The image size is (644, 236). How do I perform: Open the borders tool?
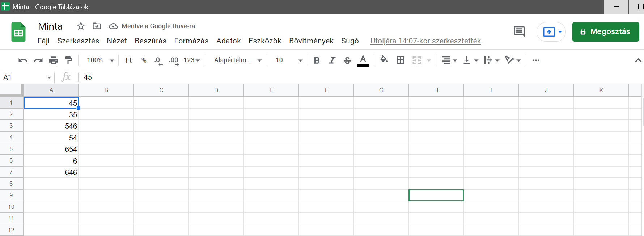(400, 60)
